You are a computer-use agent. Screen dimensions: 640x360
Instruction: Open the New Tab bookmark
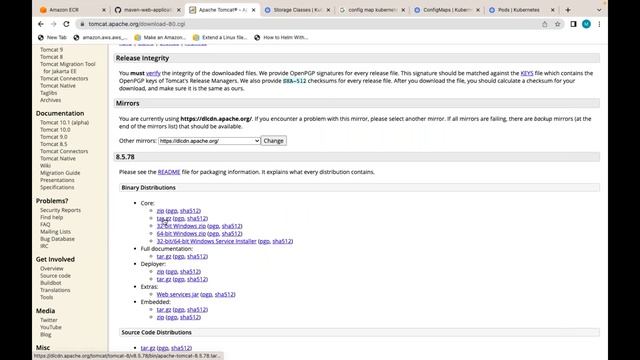coord(52,37)
